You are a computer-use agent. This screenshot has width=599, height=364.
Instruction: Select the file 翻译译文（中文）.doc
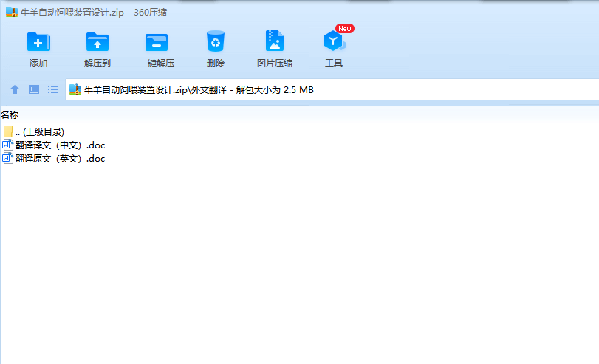(53, 145)
